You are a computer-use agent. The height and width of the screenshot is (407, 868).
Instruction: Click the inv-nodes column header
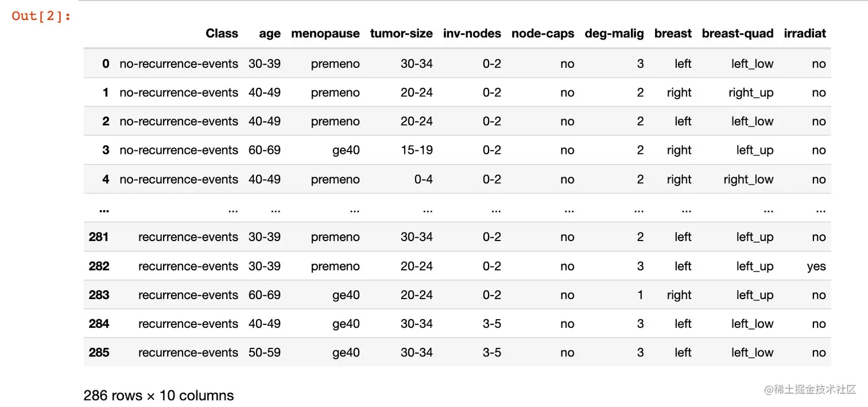[472, 33]
